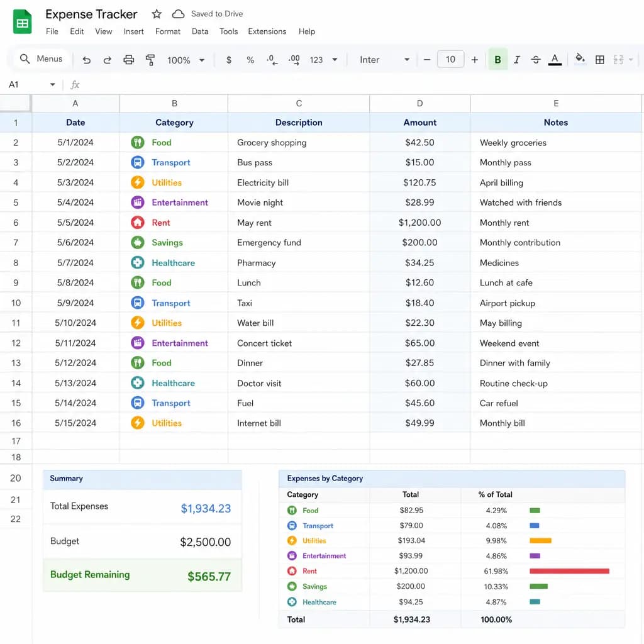Click Total Expenses value $1,934.23 in Summary
Screen dimensions: 644x644
tap(206, 508)
